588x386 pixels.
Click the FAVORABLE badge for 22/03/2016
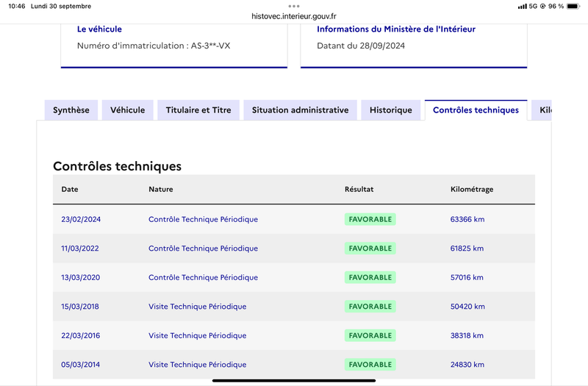coord(370,335)
